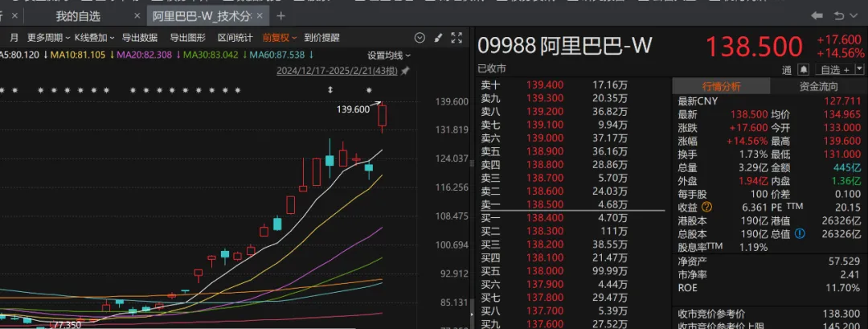Click 导出数据 to export data
The image size is (868, 329).
[140, 38]
